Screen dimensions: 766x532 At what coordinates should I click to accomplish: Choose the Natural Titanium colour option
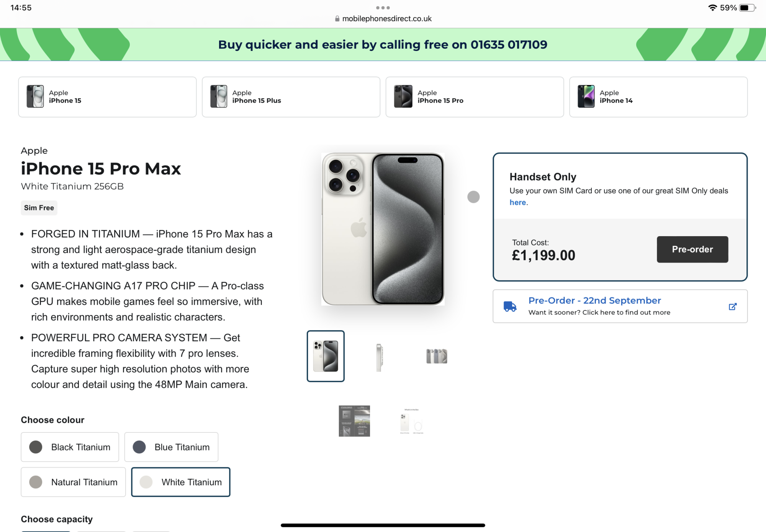(73, 482)
